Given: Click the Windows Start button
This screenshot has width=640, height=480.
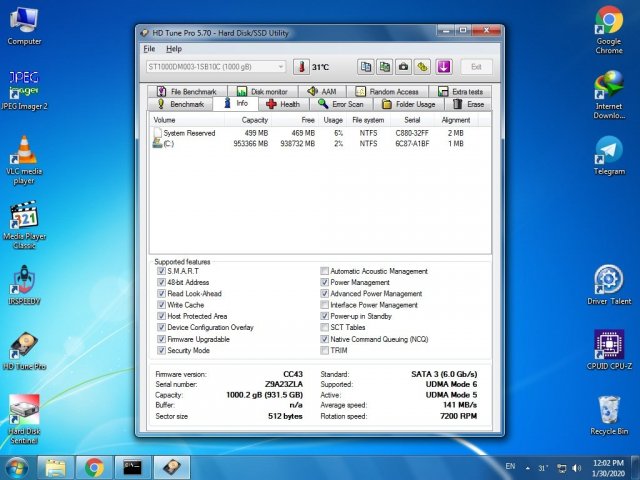Looking at the screenshot, I should [17, 467].
